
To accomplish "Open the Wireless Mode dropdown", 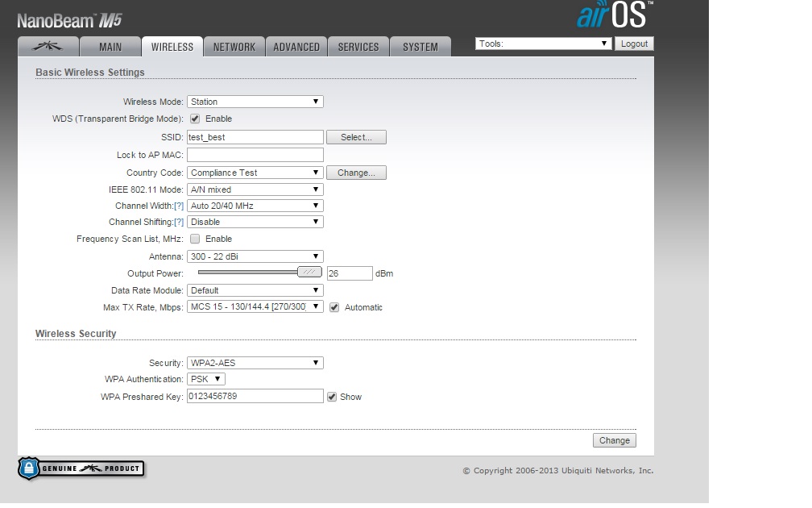I will click(255, 102).
